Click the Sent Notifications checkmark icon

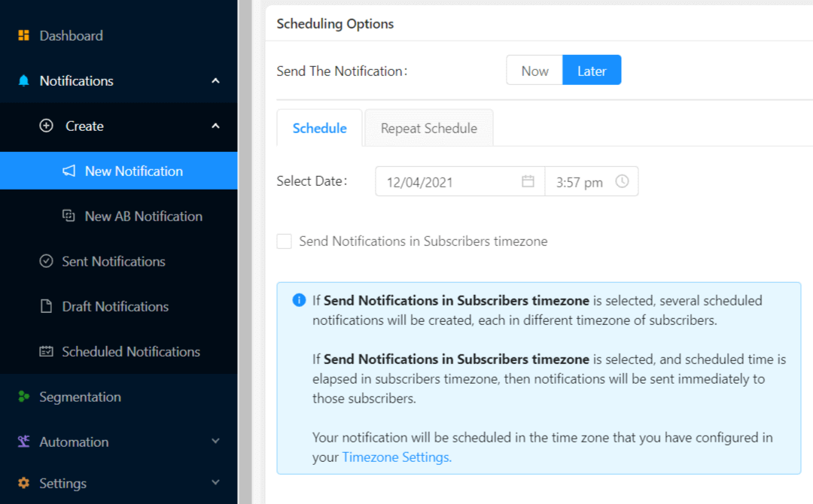[x=47, y=261]
